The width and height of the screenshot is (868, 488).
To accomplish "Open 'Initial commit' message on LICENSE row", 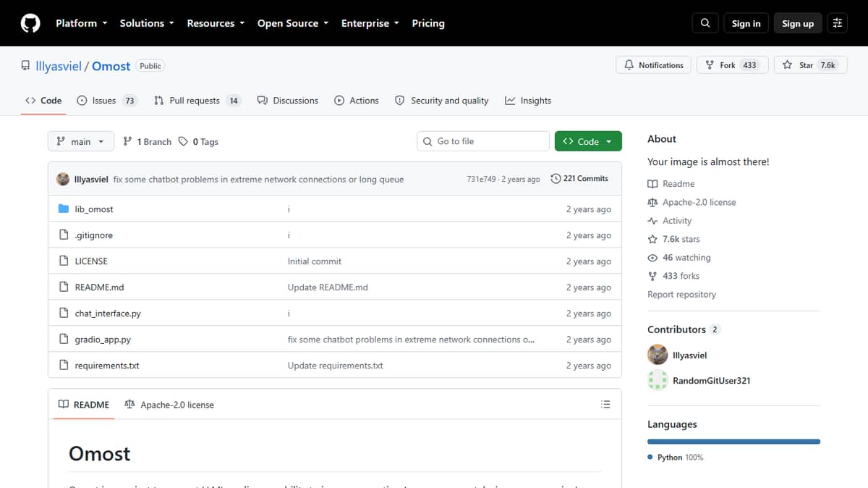I will (x=315, y=261).
